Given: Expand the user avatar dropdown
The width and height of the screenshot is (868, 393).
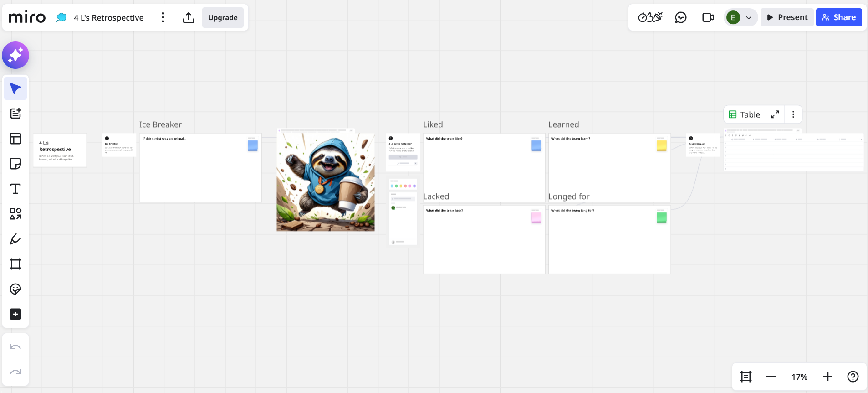Looking at the screenshot, I should click(x=749, y=18).
